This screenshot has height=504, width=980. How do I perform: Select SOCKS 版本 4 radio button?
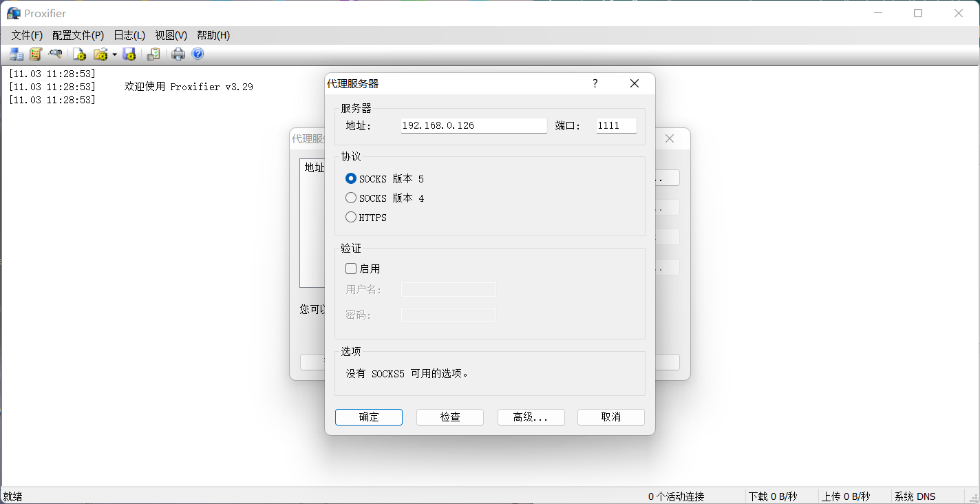click(351, 198)
